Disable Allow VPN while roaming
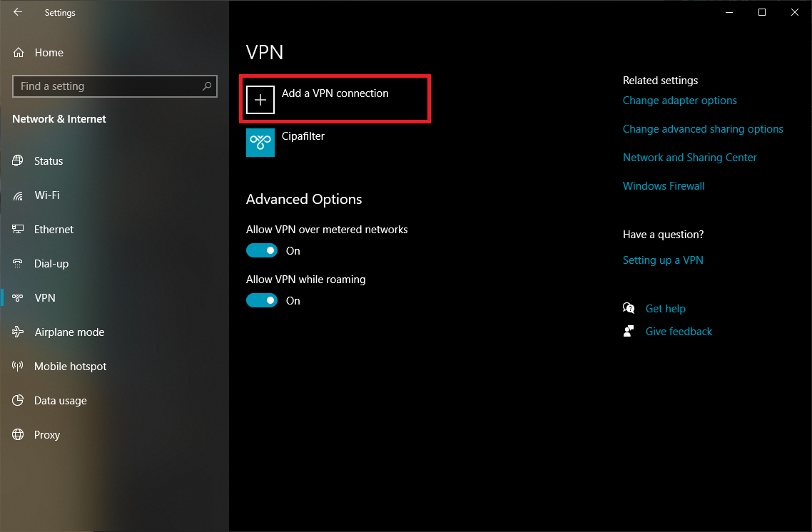This screenshot has height=532, width=812. 262,300
